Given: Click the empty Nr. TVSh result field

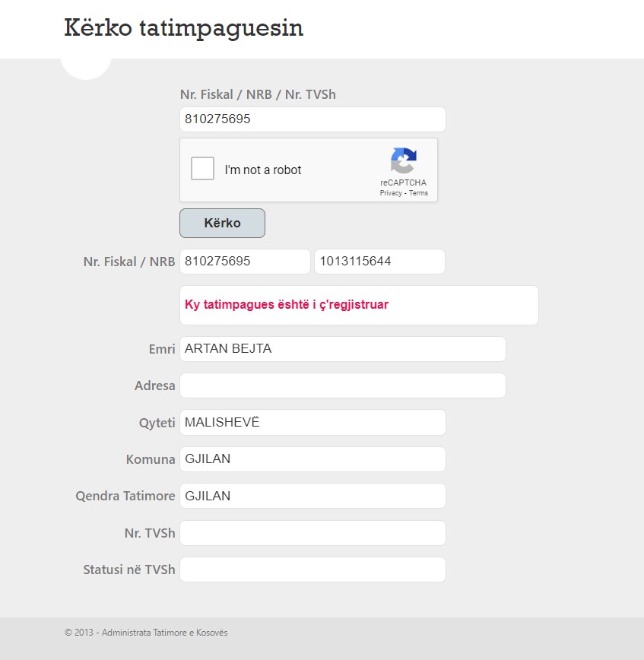Looking at the screenshot, I should (x=312, y=533).
